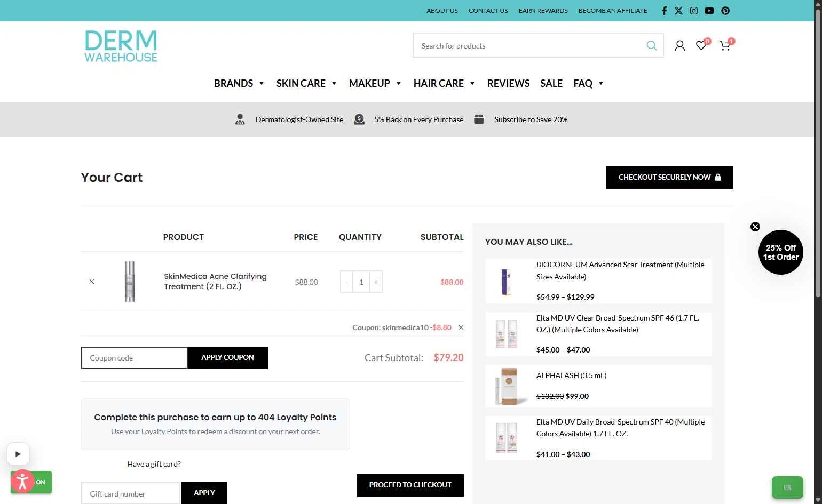Click Proceed to Checkout button
Screen dimensions: 822x504
[x=410, y=485]
